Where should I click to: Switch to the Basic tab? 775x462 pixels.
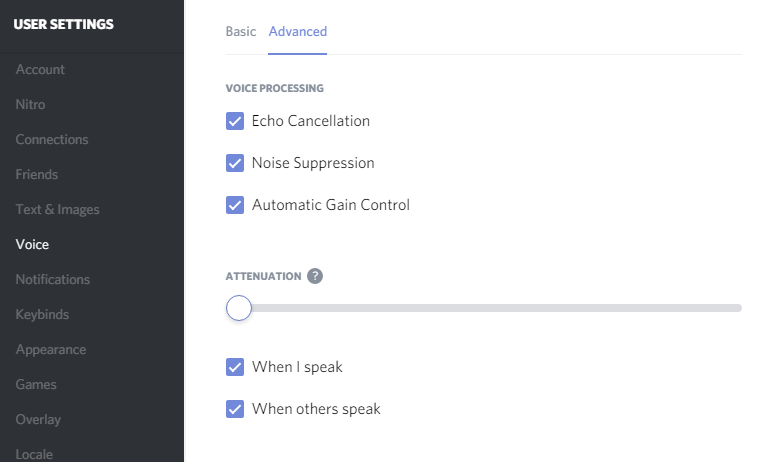241,32
